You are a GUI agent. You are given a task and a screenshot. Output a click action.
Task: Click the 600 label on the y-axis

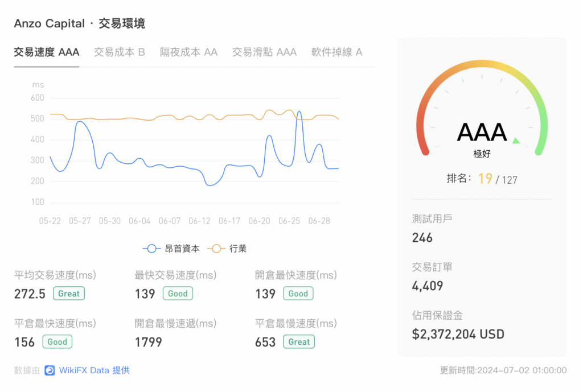click(x=38, y=98)
